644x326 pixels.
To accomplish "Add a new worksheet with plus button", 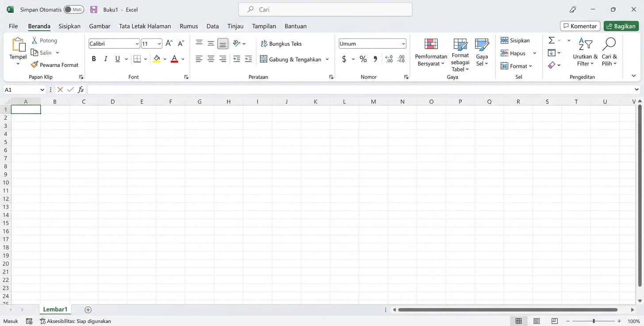I will [x=88, y=310].
